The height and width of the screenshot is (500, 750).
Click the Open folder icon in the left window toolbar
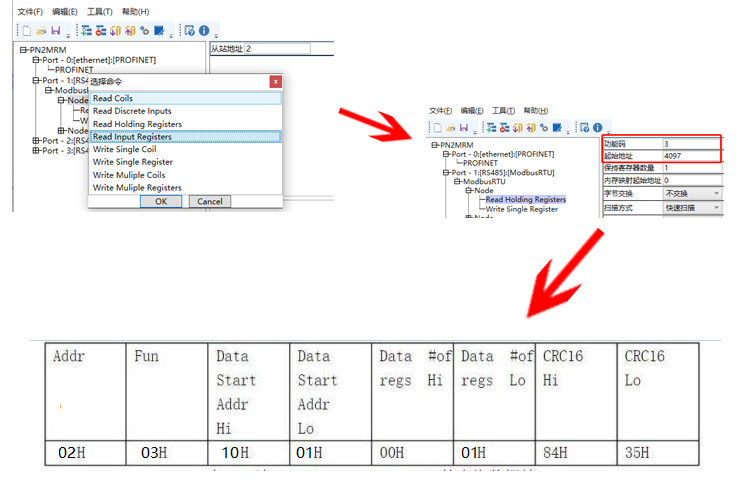coord(41,31)
